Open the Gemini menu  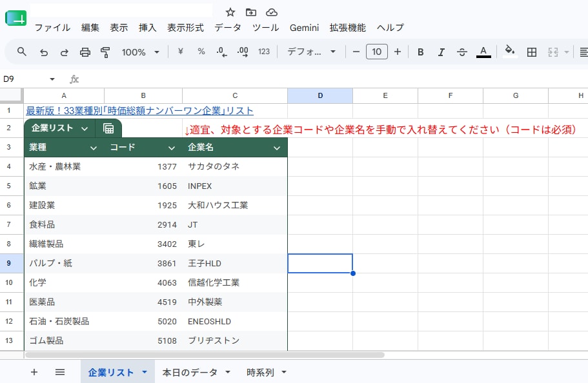(x=304, y=28)
